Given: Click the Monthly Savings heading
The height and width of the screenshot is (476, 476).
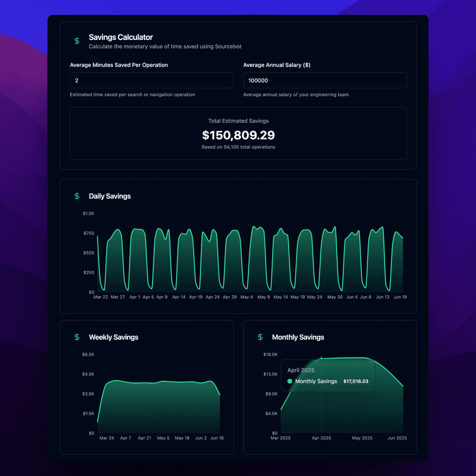Looking at the screenshot, I should tap(298, 337).
